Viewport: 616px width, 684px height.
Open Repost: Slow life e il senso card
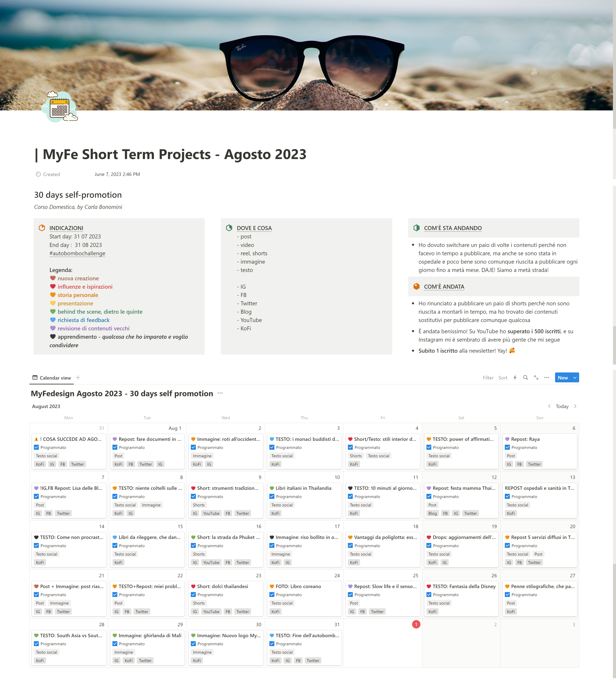(x=382, y=599)
